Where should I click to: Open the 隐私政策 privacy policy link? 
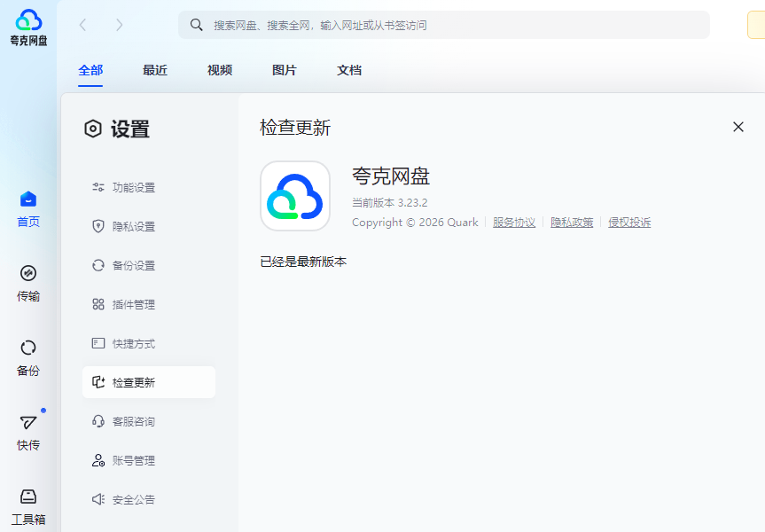pos(572,223)
